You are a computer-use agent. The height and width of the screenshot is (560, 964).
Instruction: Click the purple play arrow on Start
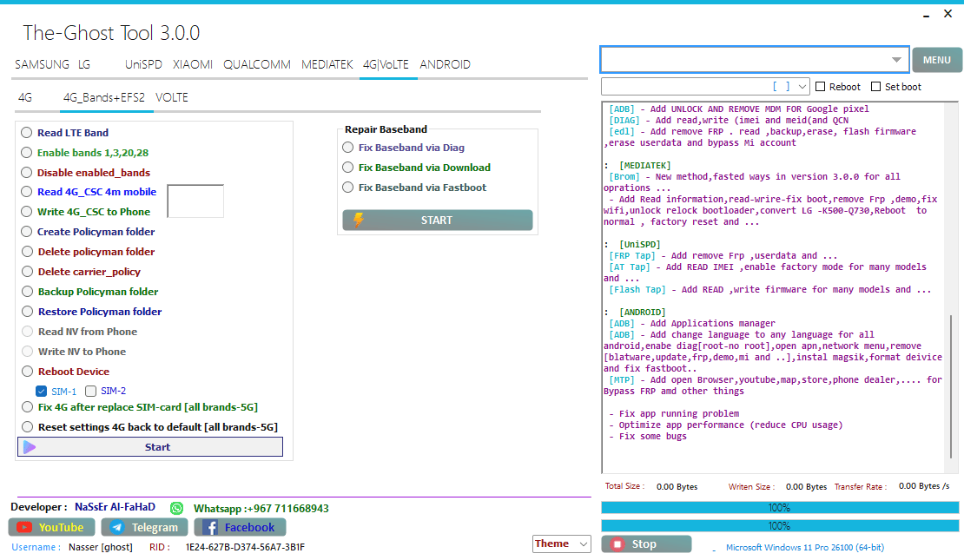30,447
